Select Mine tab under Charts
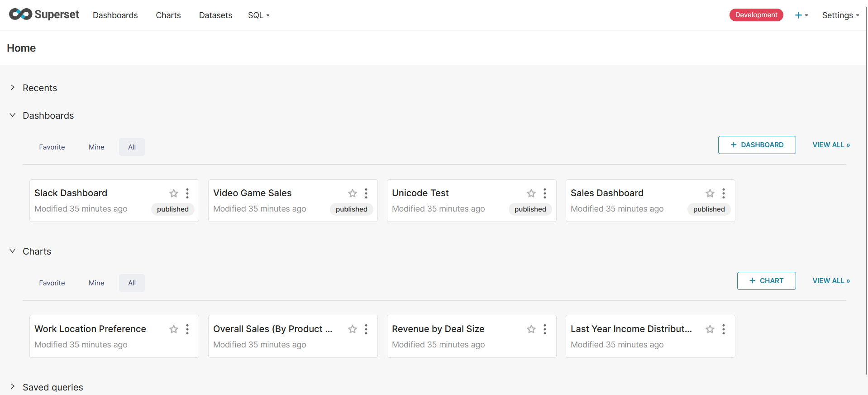Viewport: 868px width, 395px height. 96,283
